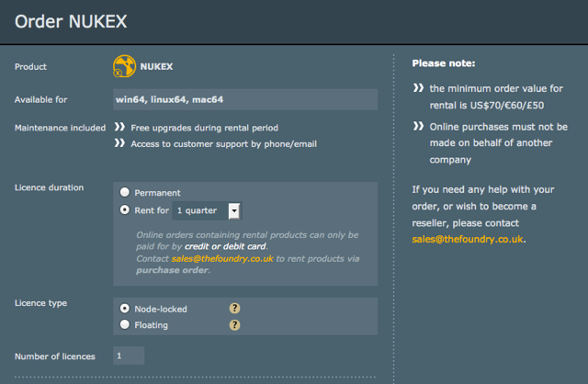588x384 pixels.
Task: Click 'Online purchases must not be' note
Action: (x=498, y=143)
